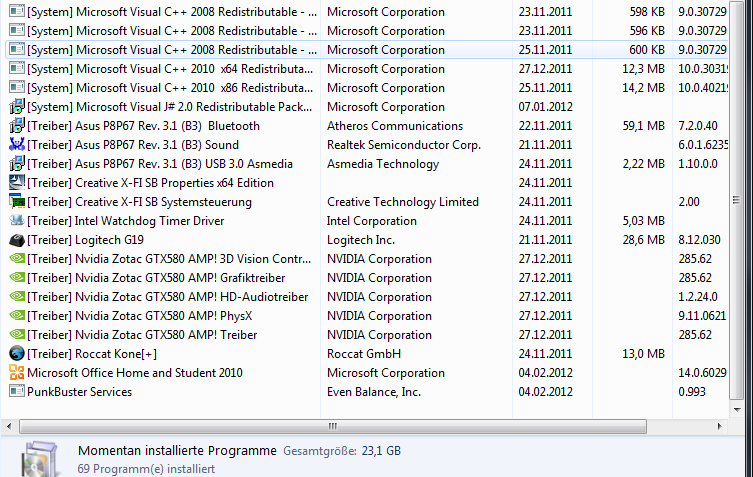The image size is (753, 477).
Task: Click the Microsoft Office 2010 logo icon
Action: [x=17, y=372]
